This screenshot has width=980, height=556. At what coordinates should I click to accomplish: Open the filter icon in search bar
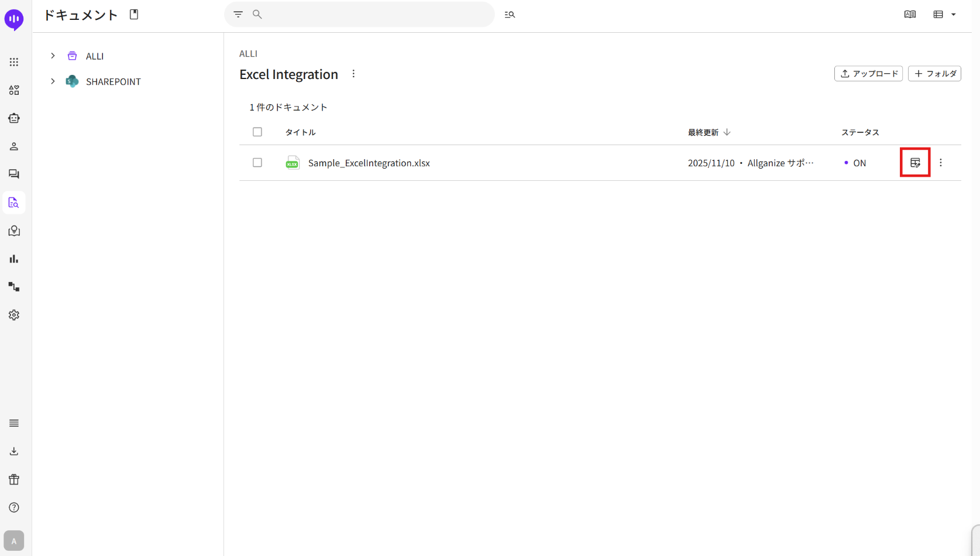pyautogui.click(x=238, y=15)
